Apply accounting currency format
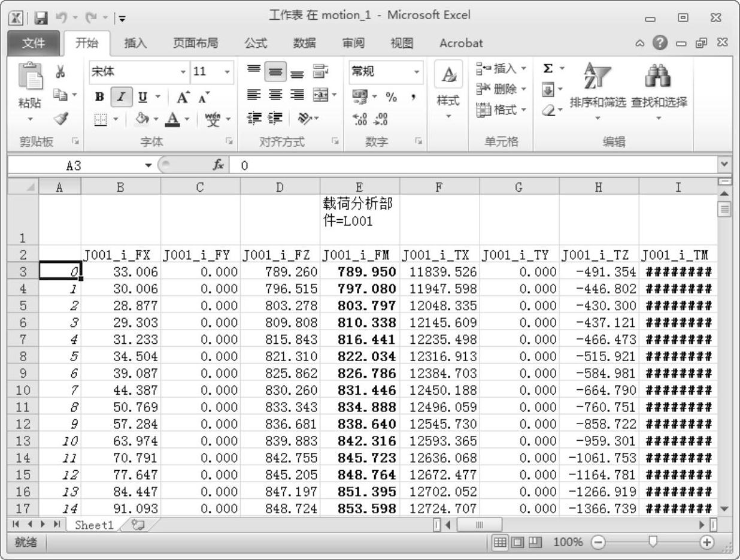 [361, 96]
